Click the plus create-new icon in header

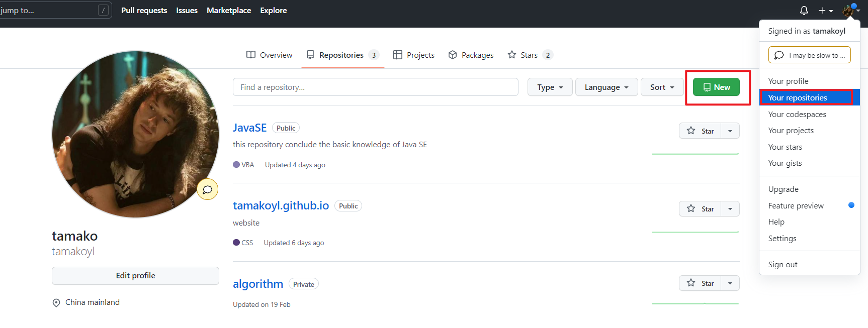[825, 10]
